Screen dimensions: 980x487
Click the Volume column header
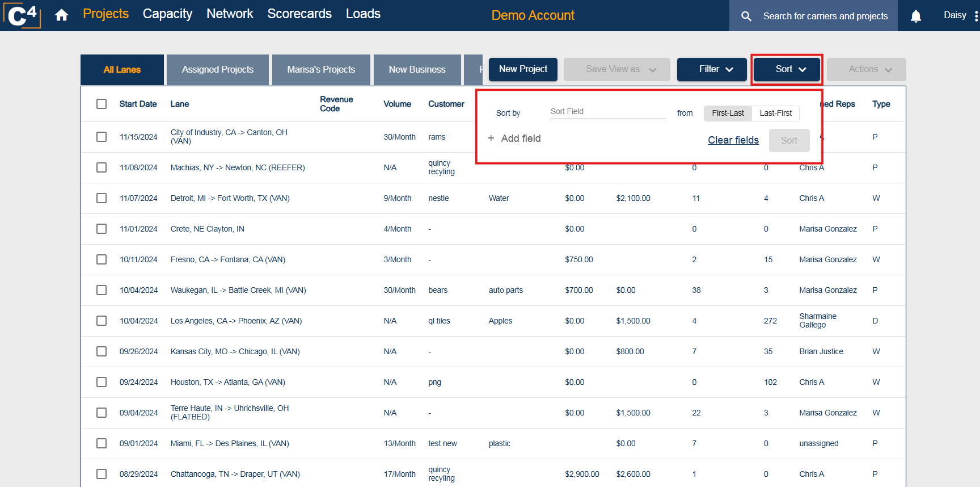(x=397, y=104)
